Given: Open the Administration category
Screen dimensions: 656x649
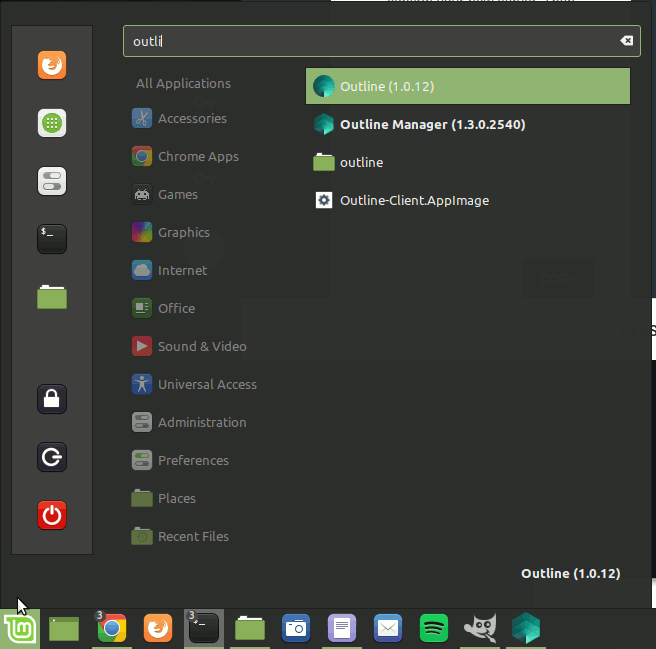Looking at the screenshot, I should point(189,423).
